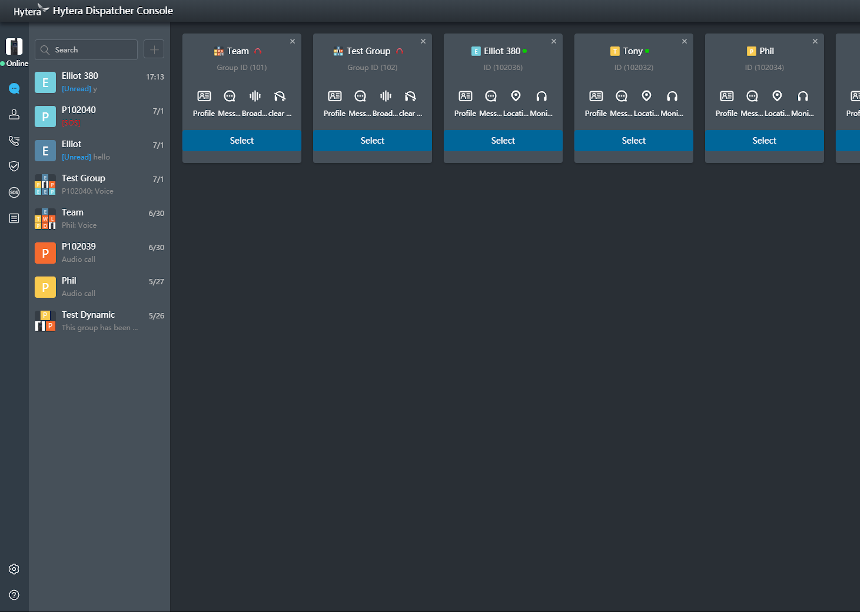Open Profile icon on Phil card
The height and width of the screenshot is (612, 860).
pyautogui.click(x=726, y=96)
